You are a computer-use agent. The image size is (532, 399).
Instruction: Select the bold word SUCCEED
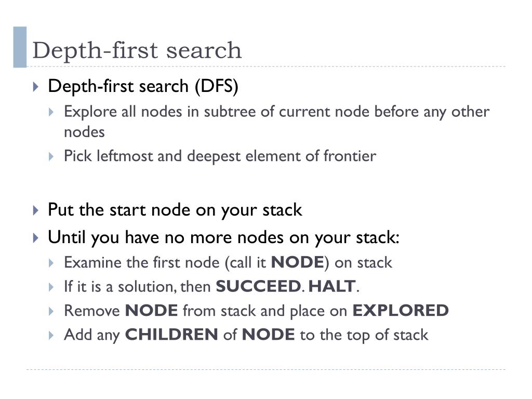(x=258, y=286)
